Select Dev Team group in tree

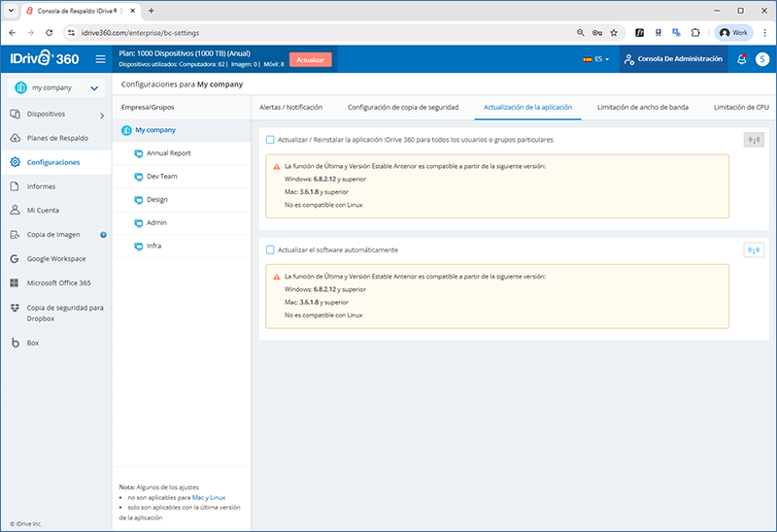point(161,177)
